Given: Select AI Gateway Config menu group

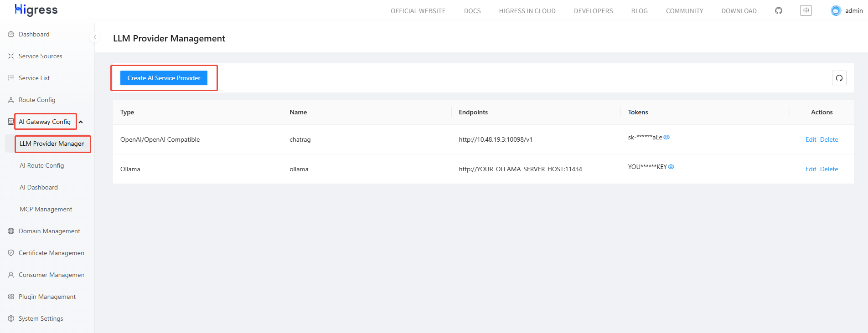Looking at the screenshot, I should click(x=45, y=122).
